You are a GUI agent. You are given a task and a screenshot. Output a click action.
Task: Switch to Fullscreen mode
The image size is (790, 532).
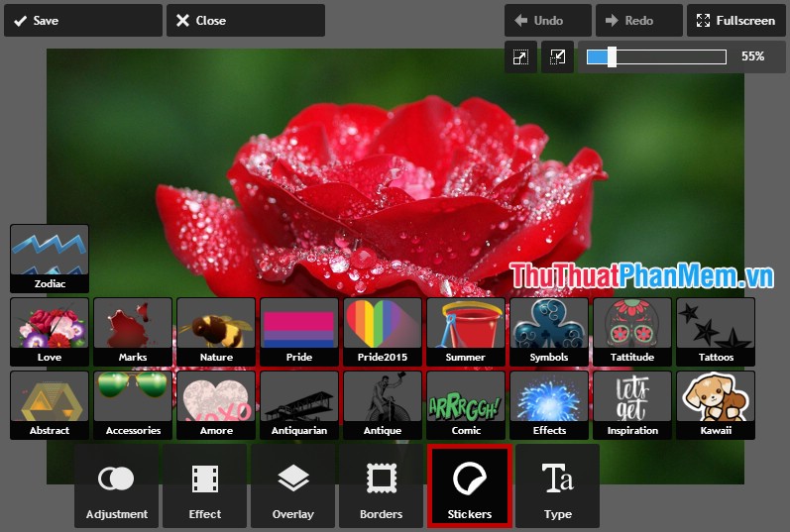[x=736, y=21]
